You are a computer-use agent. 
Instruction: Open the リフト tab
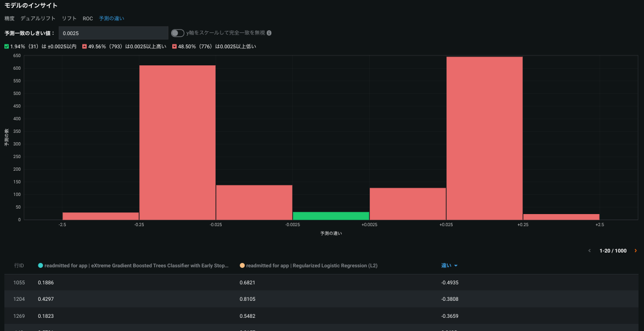(x=69, y=18)
